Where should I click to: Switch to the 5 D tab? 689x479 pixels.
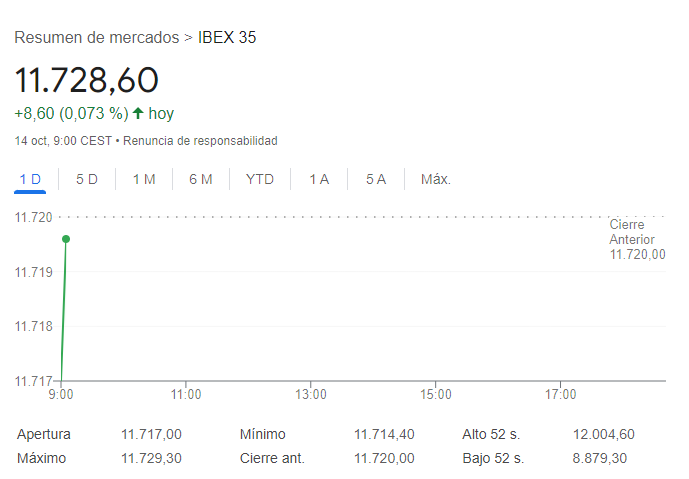pos(87,179)
